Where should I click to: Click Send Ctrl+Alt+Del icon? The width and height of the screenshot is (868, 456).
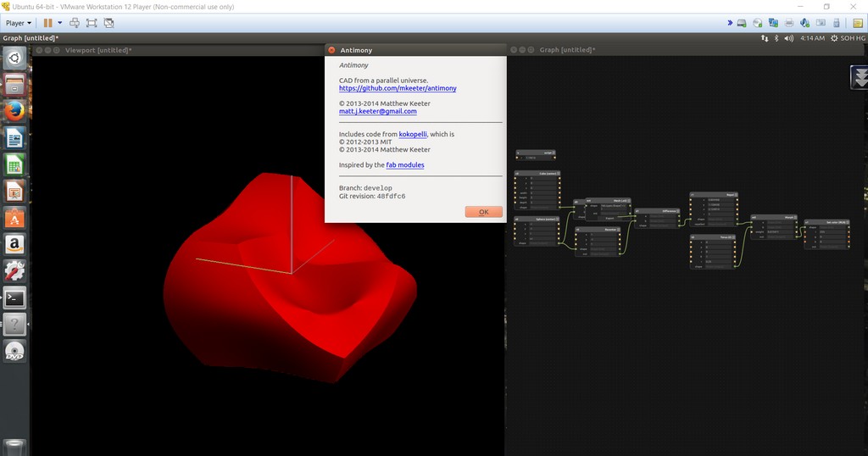click(x=75, y=23)
